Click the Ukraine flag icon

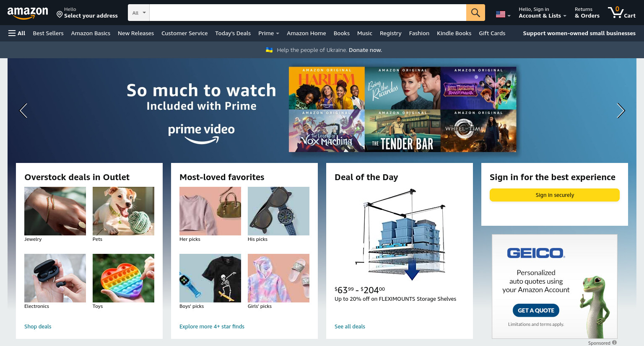point(269,50)
